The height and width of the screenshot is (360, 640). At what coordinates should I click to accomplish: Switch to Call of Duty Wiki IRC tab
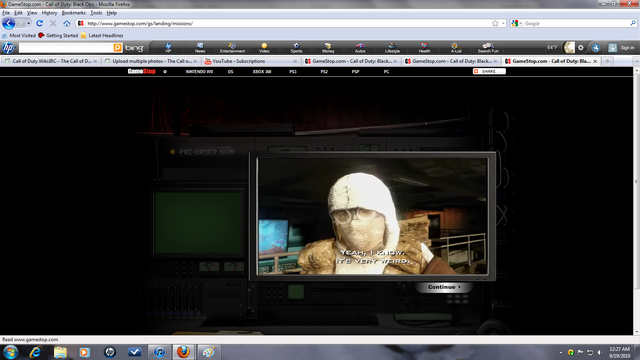tap(50, 61)
